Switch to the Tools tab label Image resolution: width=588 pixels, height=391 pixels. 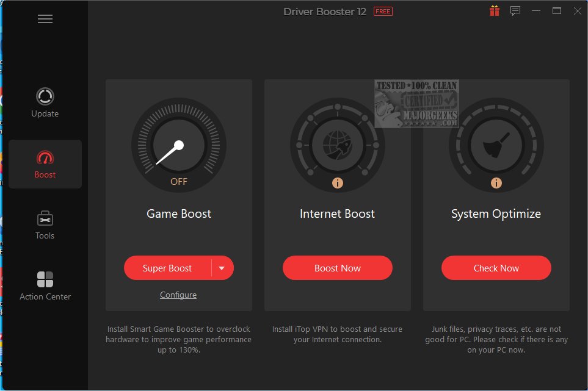[x=45, y=235]
